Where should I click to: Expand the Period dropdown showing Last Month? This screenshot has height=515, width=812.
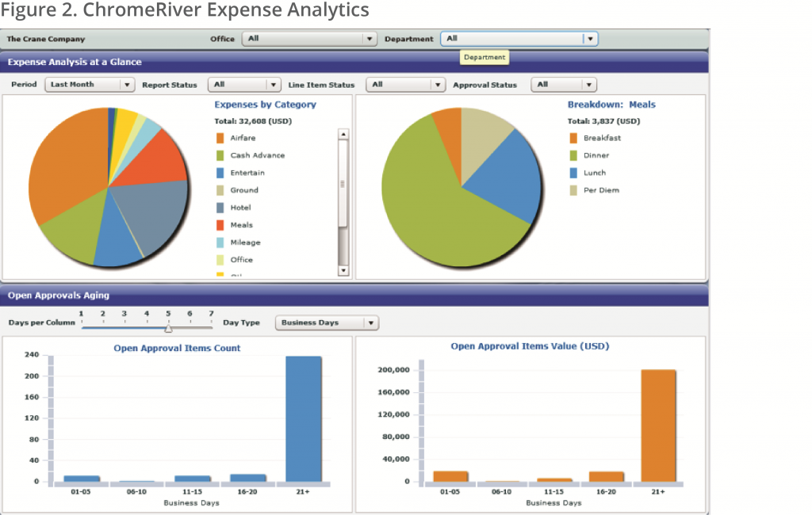coord(127,85)
